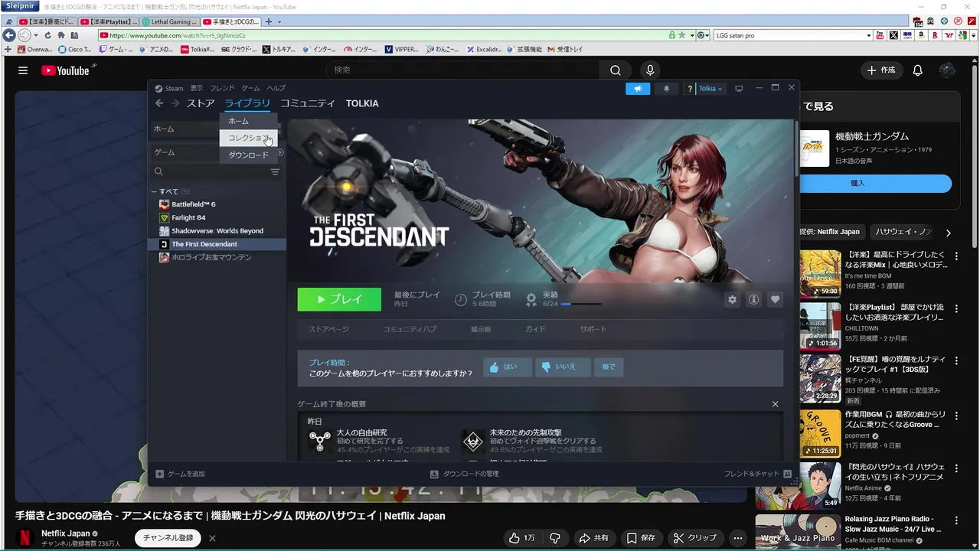
Task: Open ストアページ link
Action: pos(328,329)
